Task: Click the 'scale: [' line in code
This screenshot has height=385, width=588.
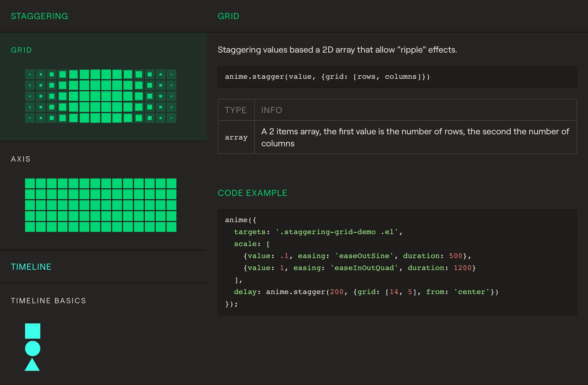Action: pos(252,244)
